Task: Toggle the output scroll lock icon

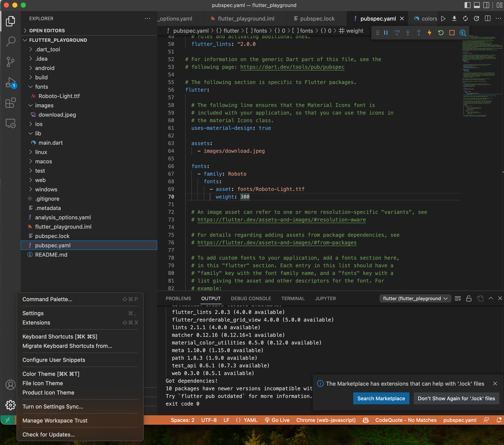Action: click(x=469, y=298)
